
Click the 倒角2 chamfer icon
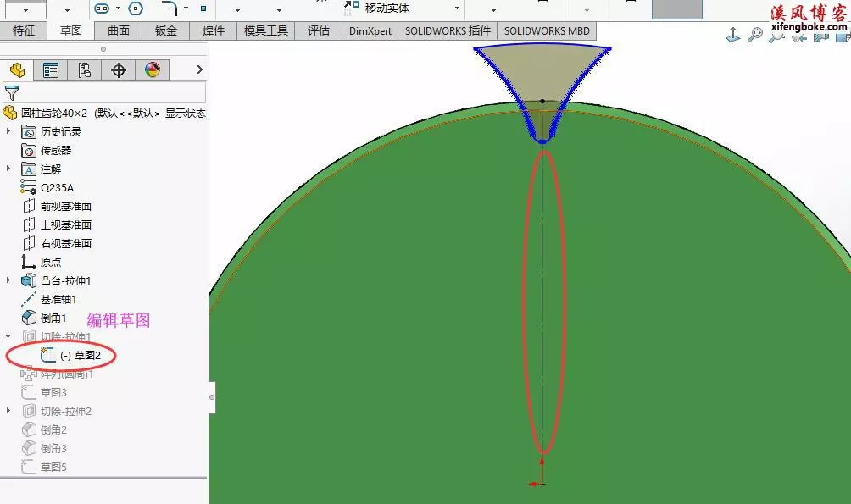tap(29, 429)
